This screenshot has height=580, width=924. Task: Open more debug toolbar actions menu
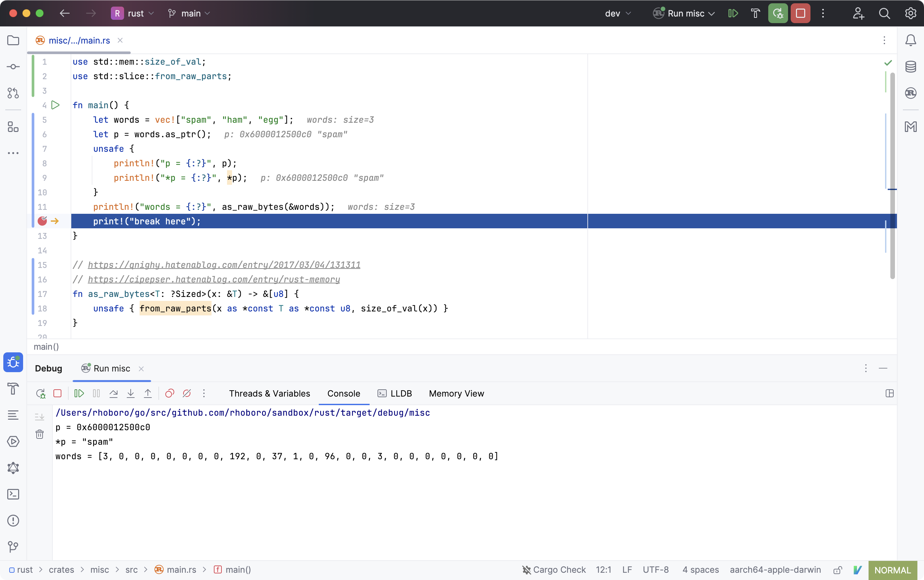[204, 393]
